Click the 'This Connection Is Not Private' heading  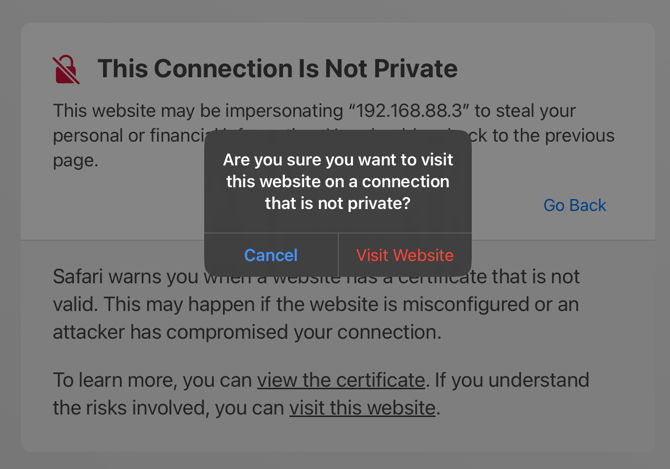point(277,68)
